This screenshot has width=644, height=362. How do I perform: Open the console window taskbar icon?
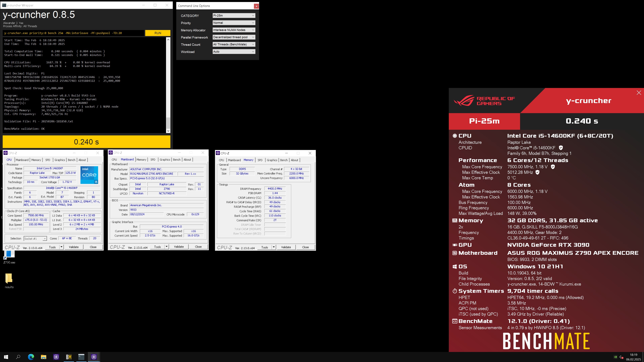pyautogui.click(x=81, y=357)
